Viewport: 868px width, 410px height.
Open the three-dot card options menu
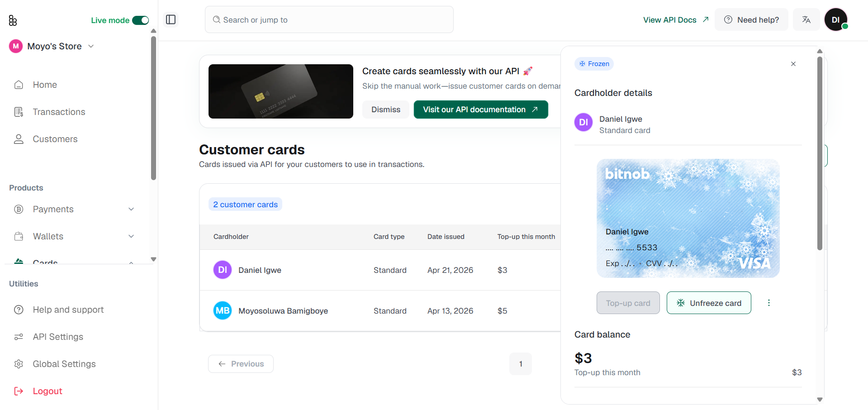click(x=768, y=303)
